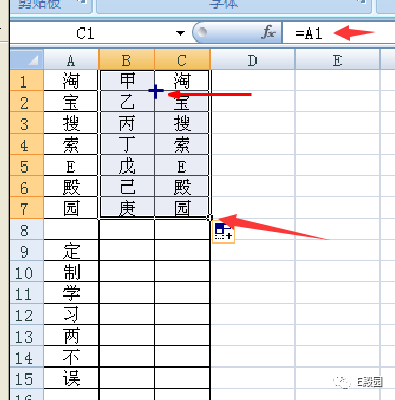The height and width of the screenshot is (400, 395).
Task: Click cell A6 containing 殿
Action: [71, 186]
